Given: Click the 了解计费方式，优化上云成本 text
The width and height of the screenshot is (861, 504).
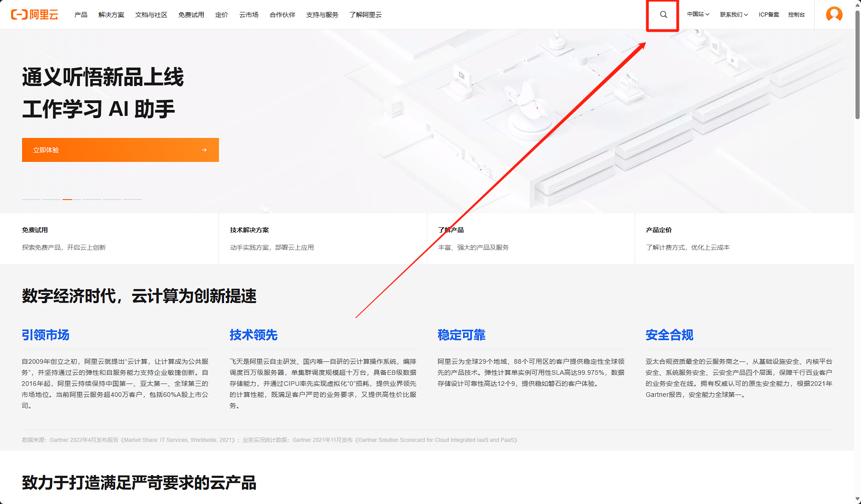Looking at the screenshot, I should (688, 247).
